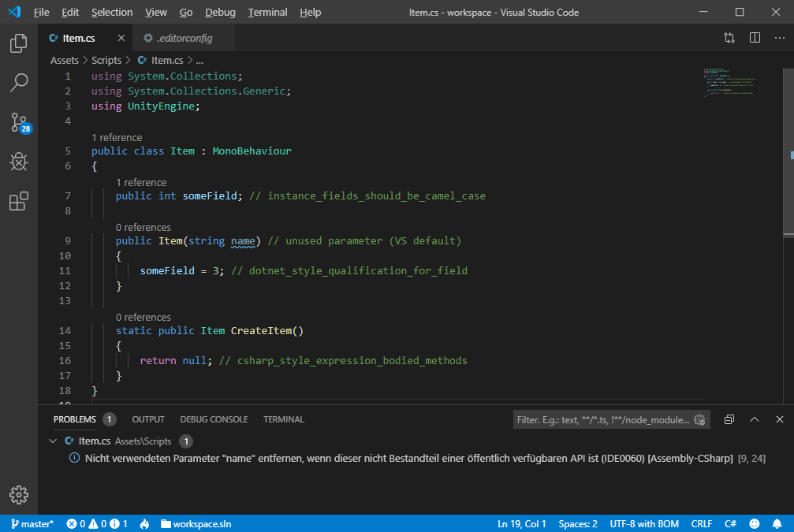Close the Item.cs editor tab

pos(121,38)
